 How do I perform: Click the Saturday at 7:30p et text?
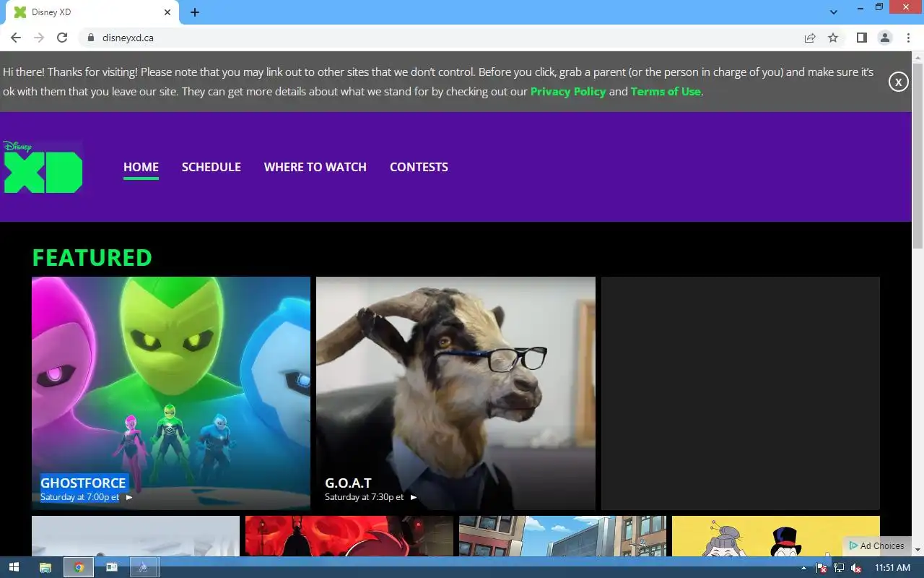365,497
